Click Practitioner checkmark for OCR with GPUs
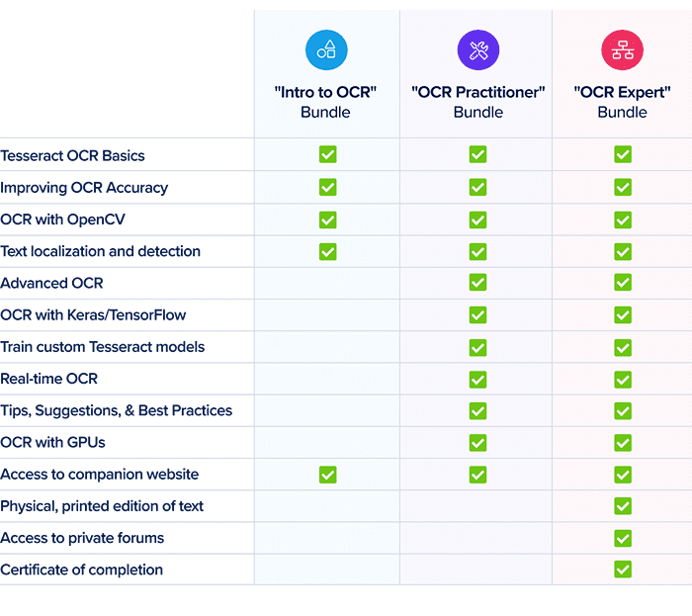692x616 pixels. click(x=477, y=443)
